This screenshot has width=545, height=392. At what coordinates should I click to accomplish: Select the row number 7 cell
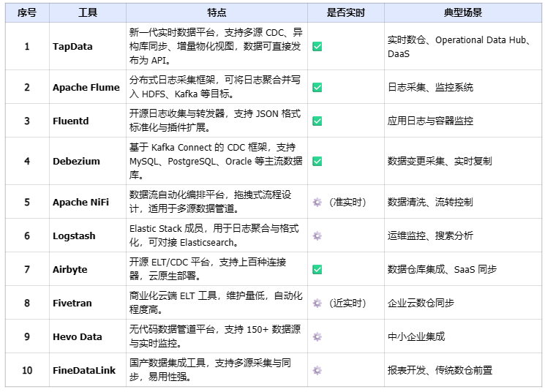coord(27,269)
